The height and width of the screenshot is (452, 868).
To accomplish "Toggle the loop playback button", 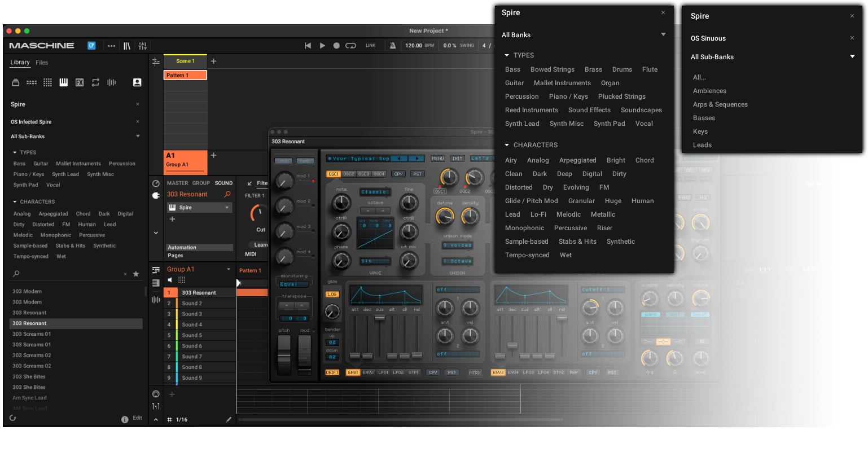I will 350,46.
